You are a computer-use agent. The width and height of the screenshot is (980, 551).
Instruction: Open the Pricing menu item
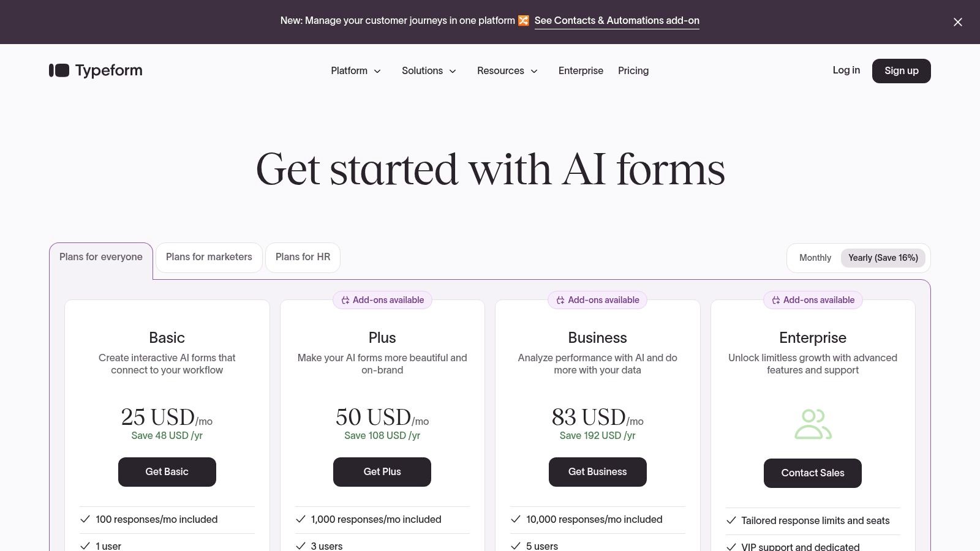(x=633, y=70)
